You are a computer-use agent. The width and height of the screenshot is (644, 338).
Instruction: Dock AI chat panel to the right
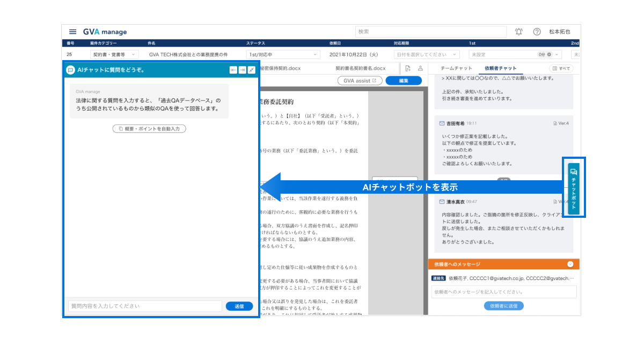(x=242, y=70)
